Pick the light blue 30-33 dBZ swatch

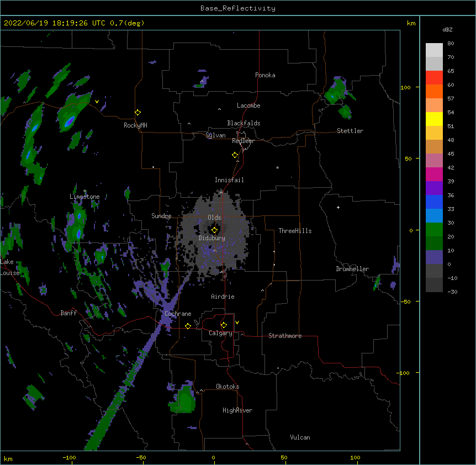coord(434,216)
